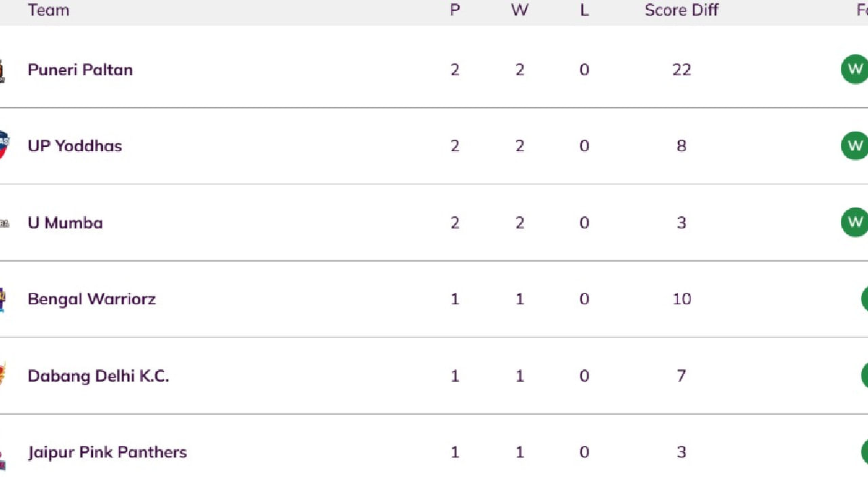This screenshot has width=868, height=488.
Task: Open the Puneri Paltan team page
Action: pos(80,70)
